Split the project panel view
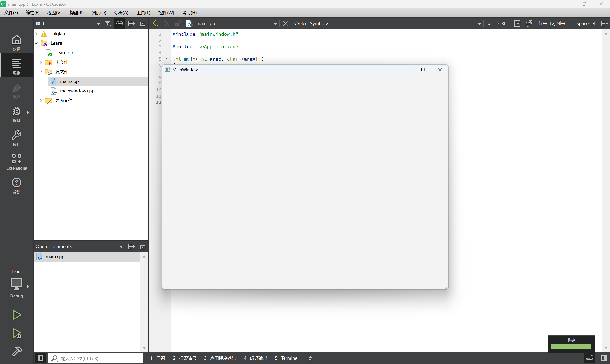 (132, 24)
